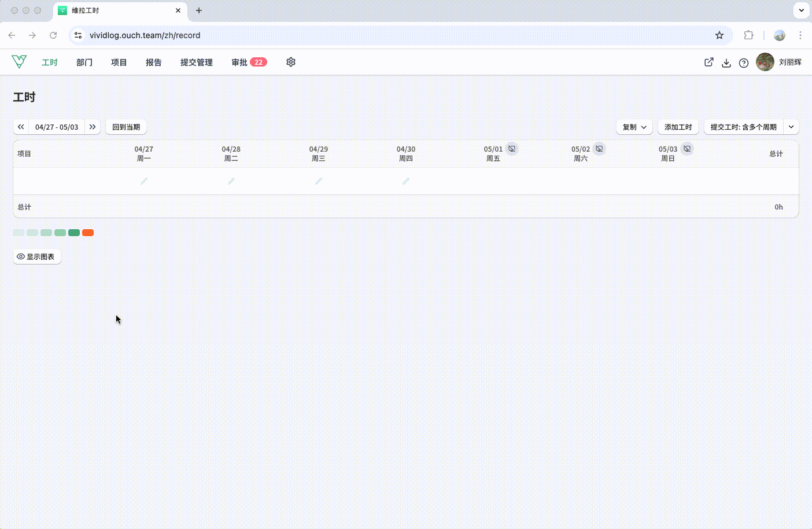The width and height of the screenshot is (812, 529).
Task: Open the 04/27 - 05/03 date range picker
Action: (x=57, y=127)
